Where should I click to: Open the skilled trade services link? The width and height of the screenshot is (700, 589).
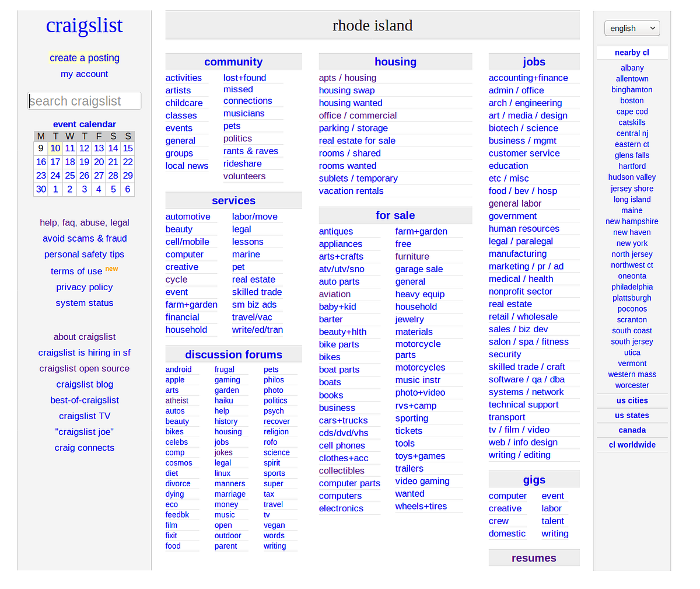pyautogui.click(x=257, y=292)
